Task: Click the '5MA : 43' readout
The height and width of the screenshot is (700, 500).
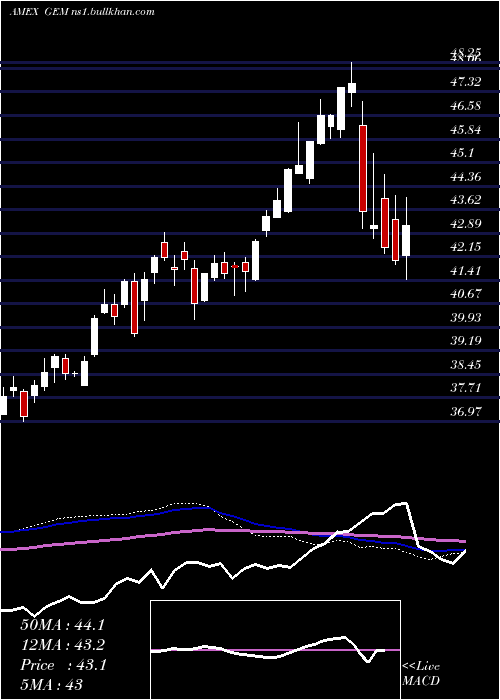Action: [52, 685]
